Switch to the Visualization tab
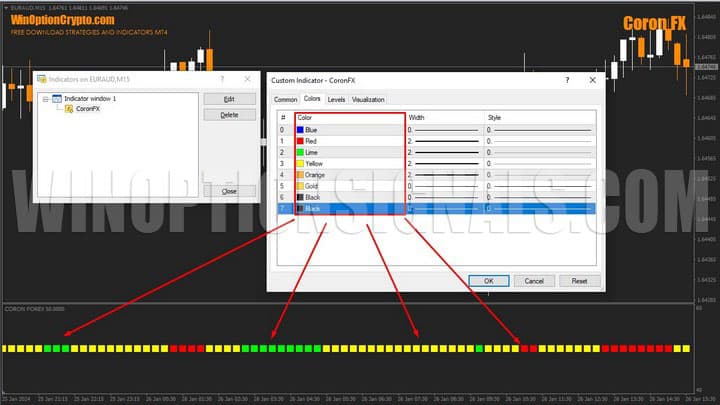 pos(368,100)
